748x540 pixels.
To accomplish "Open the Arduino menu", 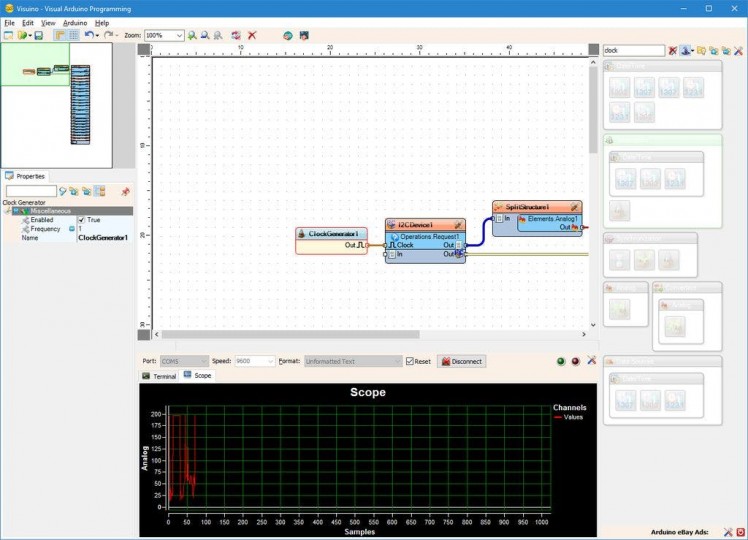I will coord(75,22).
